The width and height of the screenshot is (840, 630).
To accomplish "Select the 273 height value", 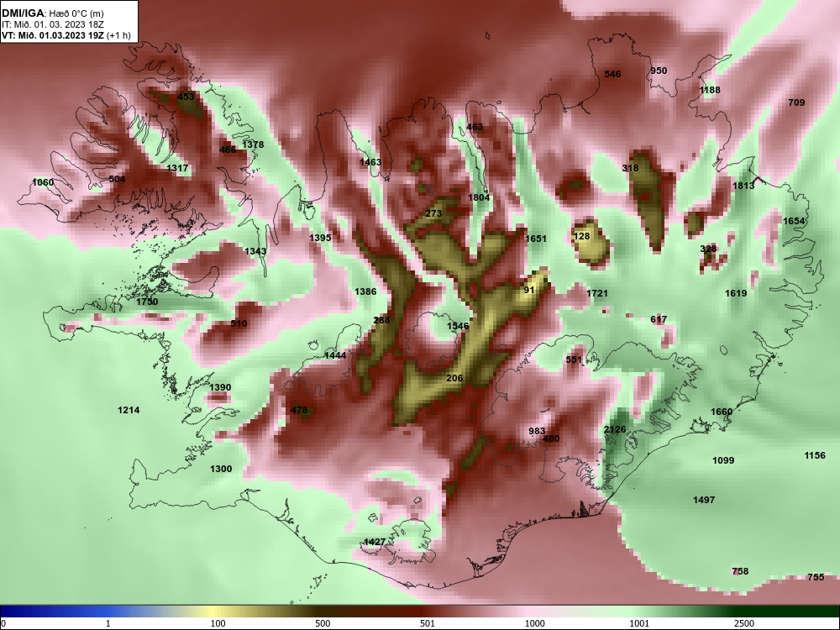I will (433, 213).
